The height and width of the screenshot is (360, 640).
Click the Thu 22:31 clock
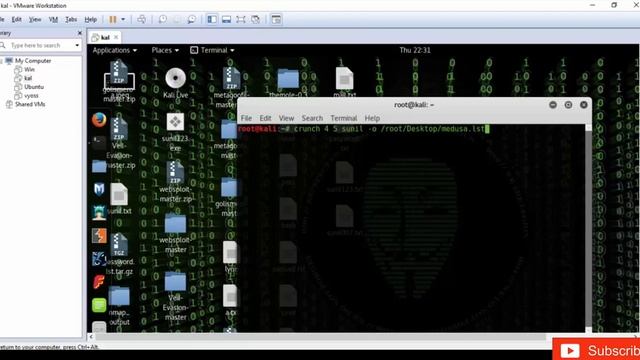(415, 50)
